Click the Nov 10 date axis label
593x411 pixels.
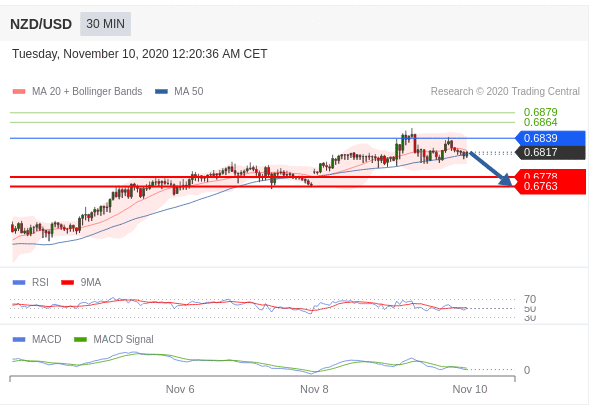(x=470, y=389)
